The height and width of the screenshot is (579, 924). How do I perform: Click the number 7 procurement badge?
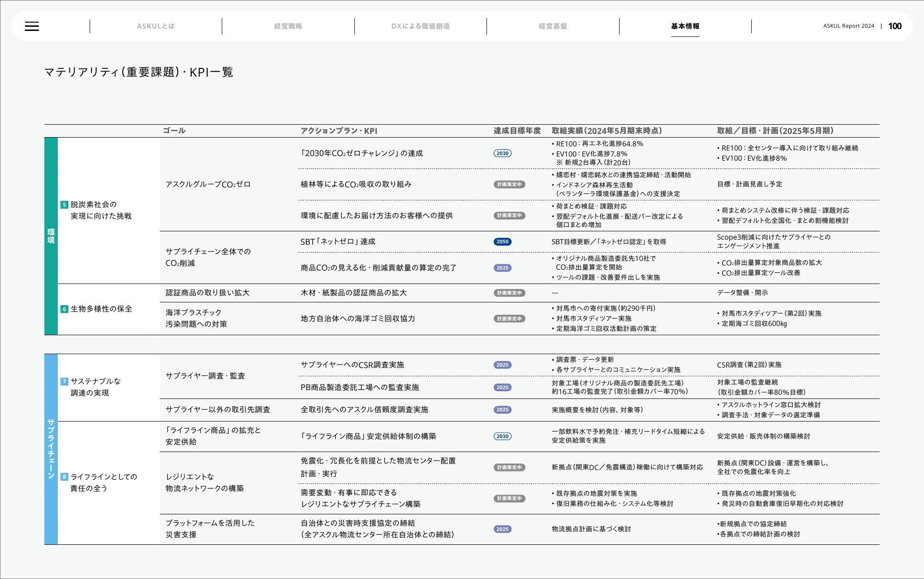(x=64, y=381)
